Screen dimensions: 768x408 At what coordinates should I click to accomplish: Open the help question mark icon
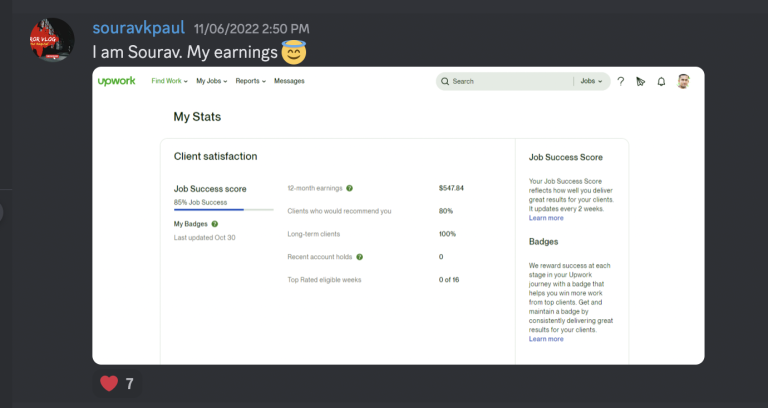point(621,81)
